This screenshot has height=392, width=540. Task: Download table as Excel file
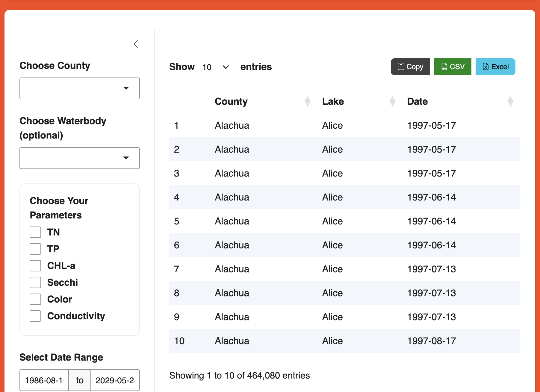point(495,67)
